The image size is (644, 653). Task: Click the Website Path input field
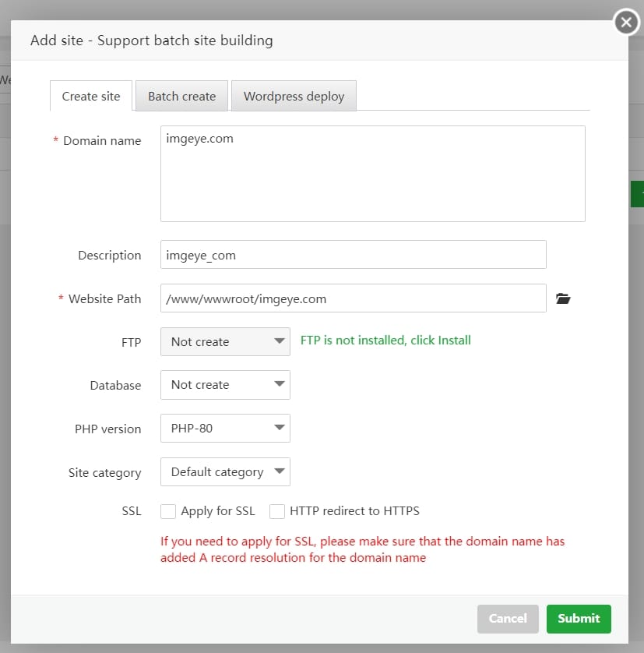pyautogui.click(x=354, y=298)
